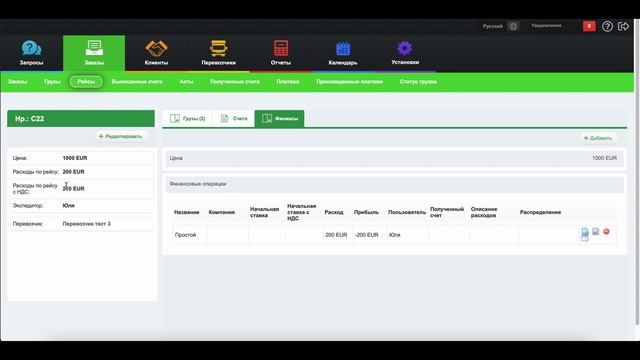
Task: Select the Финансы tab
Action: click(x=280, y=118)
